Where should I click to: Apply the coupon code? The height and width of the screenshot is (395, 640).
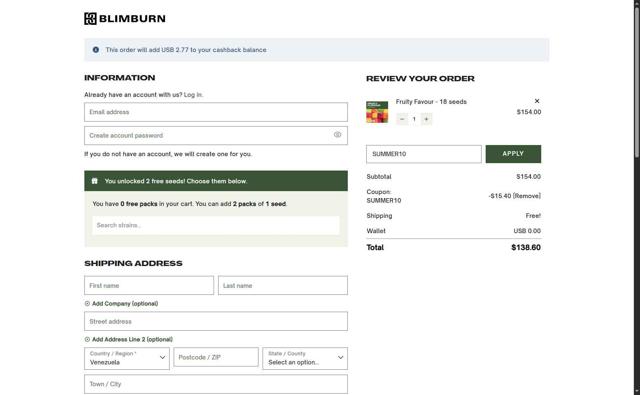point(513,154)
